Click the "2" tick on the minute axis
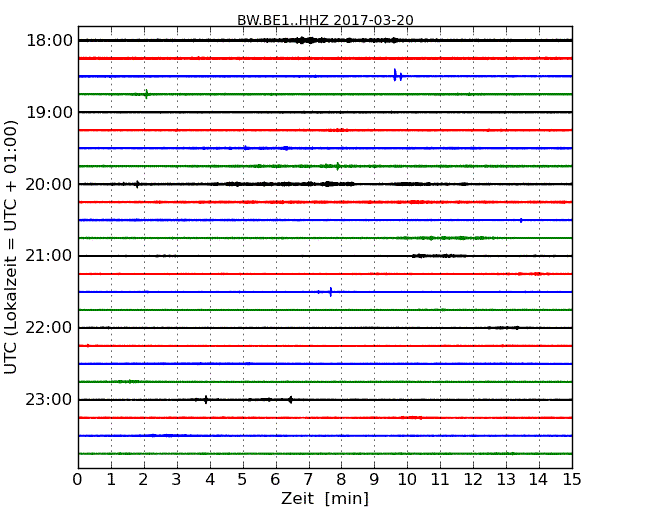650x520 pixels. [143, 479]
